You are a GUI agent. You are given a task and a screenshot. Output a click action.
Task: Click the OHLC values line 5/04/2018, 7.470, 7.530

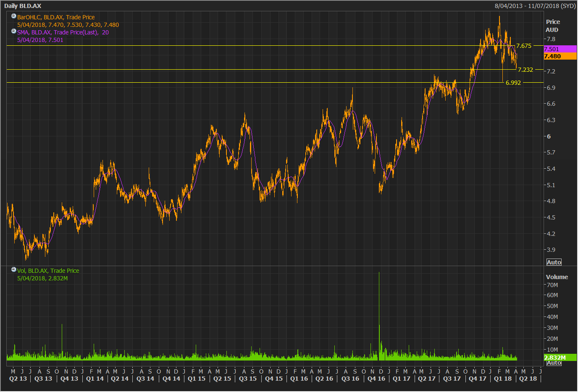coord(68,25)
